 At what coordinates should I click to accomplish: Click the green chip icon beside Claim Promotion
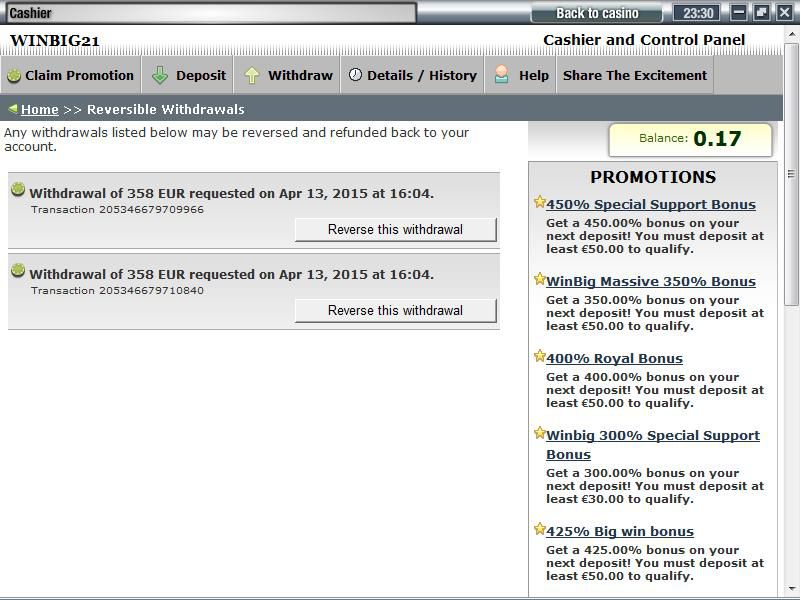tap(14, 76)
